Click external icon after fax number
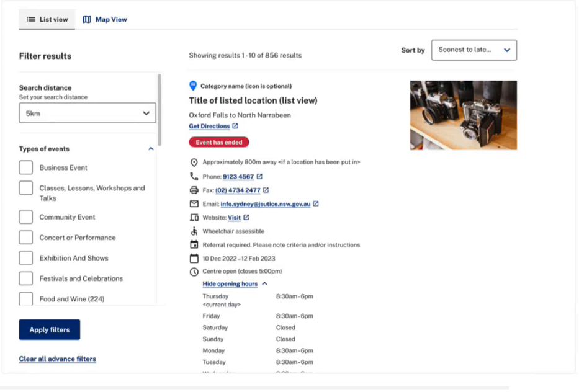The width and height of the screenshot is (579, 392). pos(266,190)
